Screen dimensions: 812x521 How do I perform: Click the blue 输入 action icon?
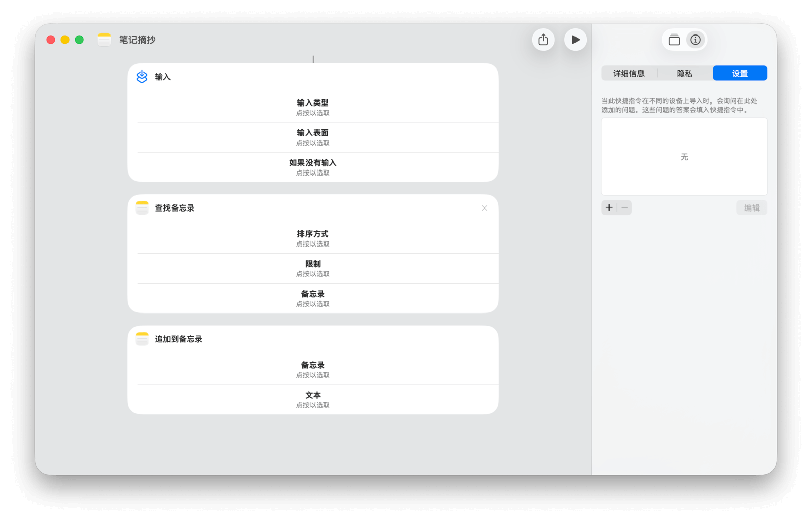coord(142,77)
